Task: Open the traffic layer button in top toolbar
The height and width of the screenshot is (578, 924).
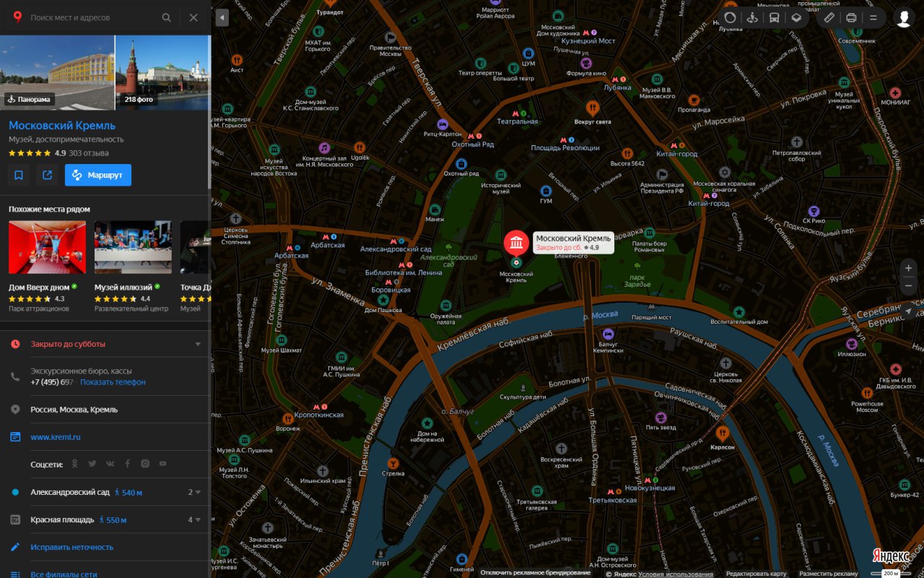Action: [x=731, y=17]
